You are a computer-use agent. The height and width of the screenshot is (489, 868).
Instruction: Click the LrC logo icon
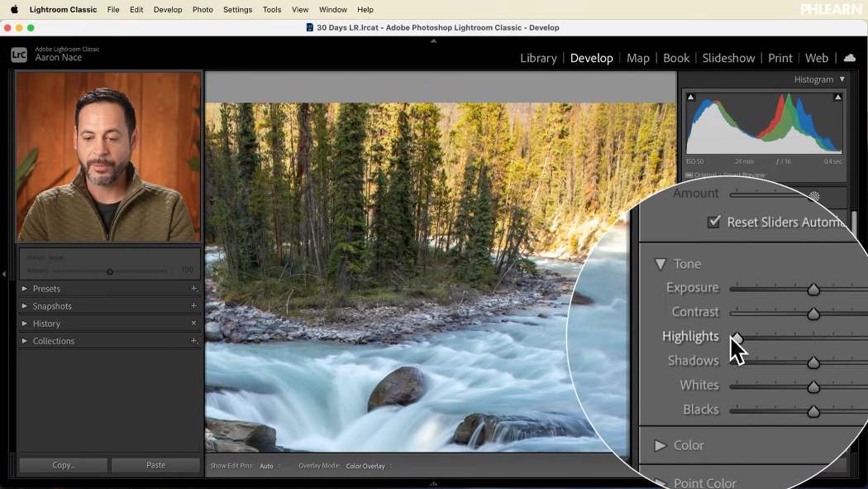(19, 55)
